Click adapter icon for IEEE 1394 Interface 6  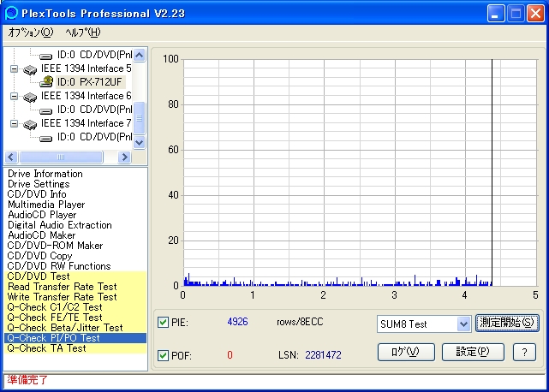pos(30,96)
